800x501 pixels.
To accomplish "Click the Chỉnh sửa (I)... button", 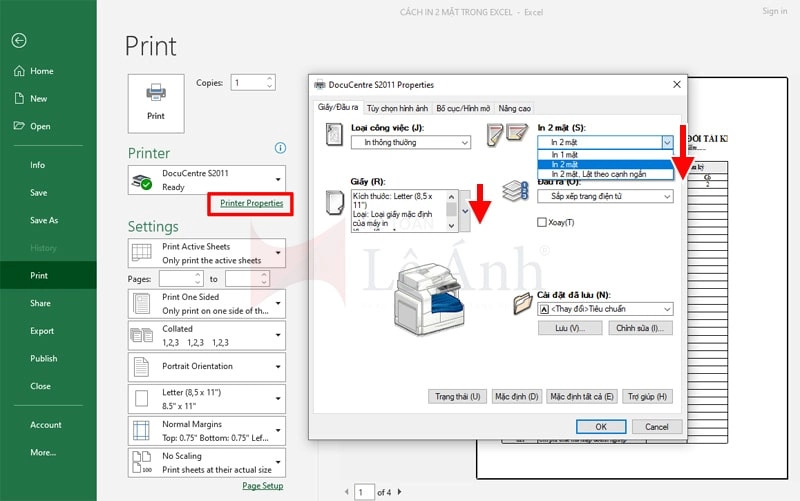I will 640,328.
